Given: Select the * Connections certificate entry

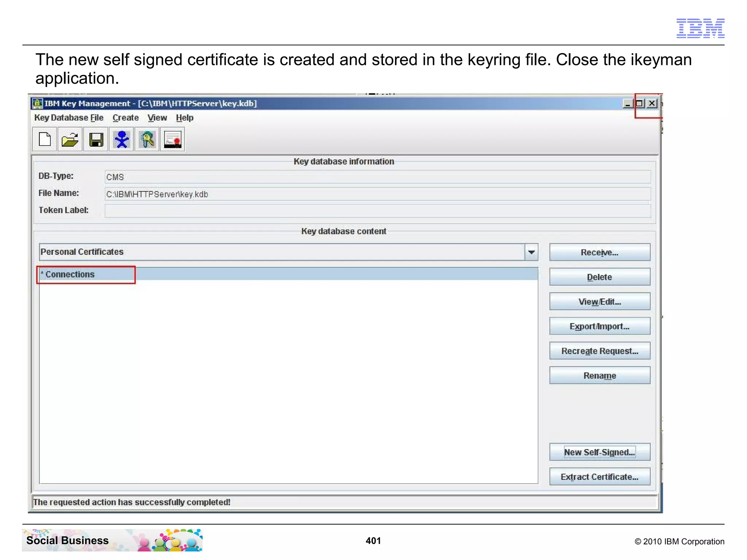Looking at the screenshot, I should tap(289, 274).
